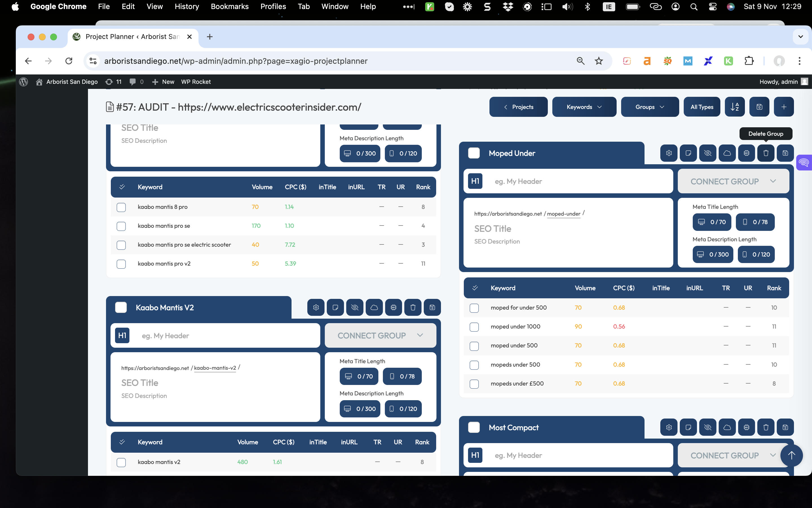Screen dimensions: 812x508
Task: Reload the page in Chrome
Action: [69, 61]
